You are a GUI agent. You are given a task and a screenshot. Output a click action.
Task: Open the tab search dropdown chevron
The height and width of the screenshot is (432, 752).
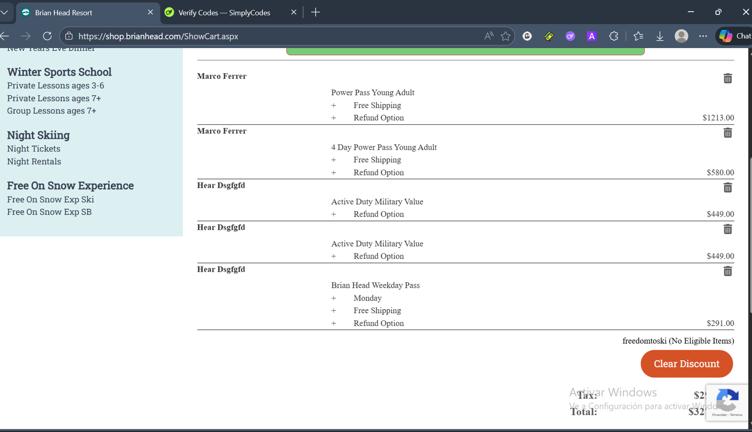[x=4, y=12]
